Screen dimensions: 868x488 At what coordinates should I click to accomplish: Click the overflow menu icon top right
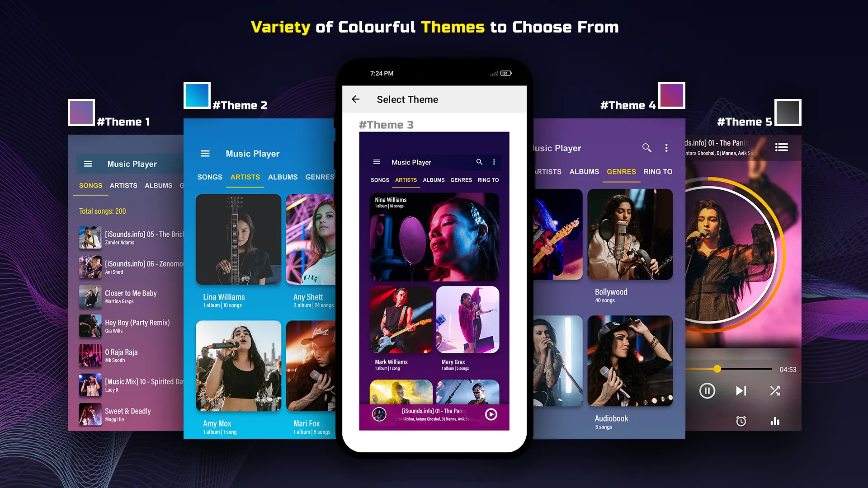click(x=495, y=162)
